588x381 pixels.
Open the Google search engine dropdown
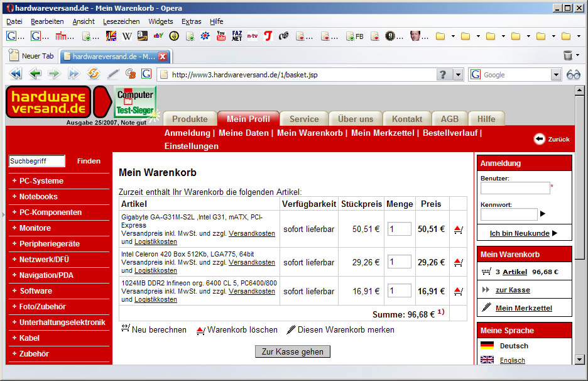(x=556, y=75)
